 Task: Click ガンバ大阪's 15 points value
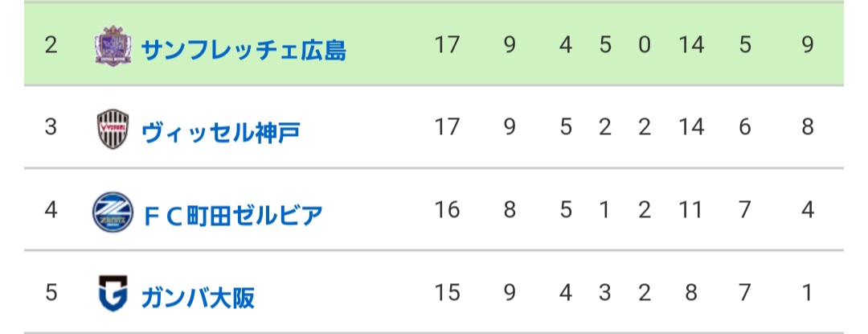(447, 293)
